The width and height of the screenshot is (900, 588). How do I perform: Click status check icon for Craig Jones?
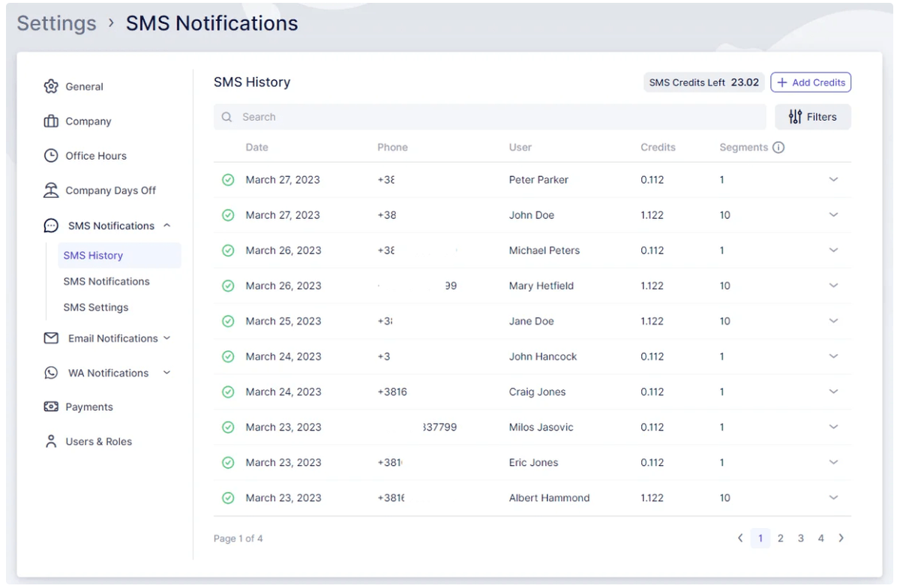(x=228, y=392)
